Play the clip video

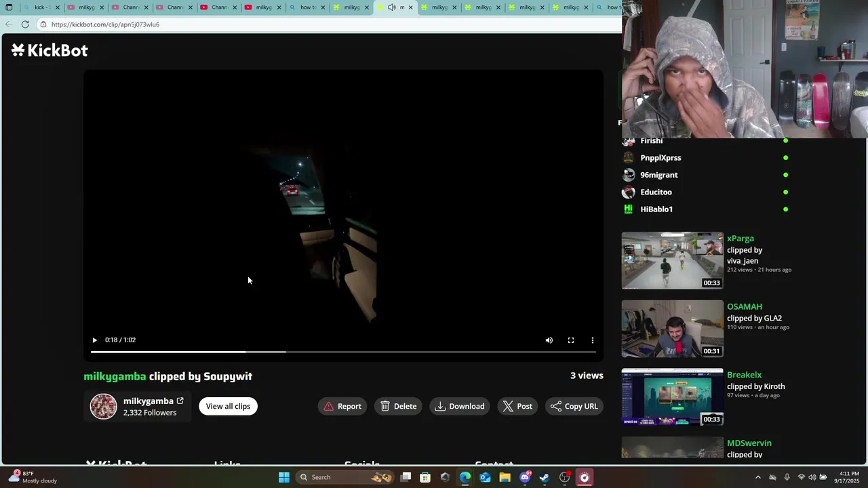tap(94, 340)
